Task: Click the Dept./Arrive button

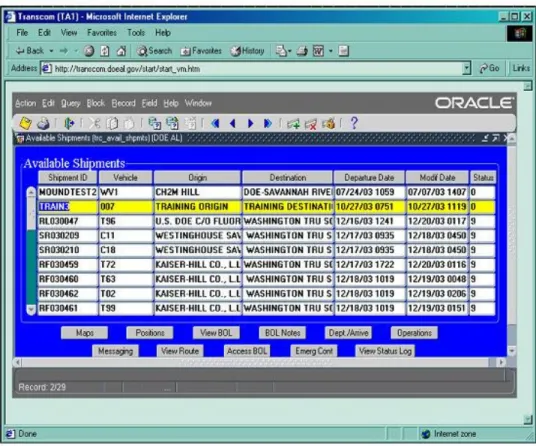Action: (348, 333)
